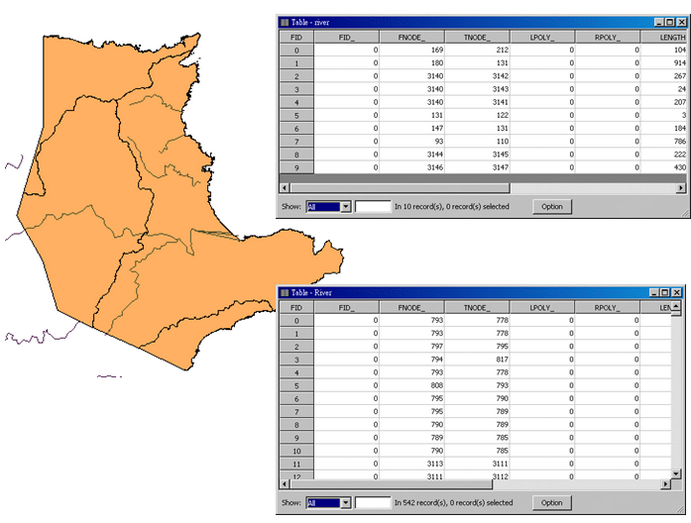691x523 pixels.
Task: Click the right scroll arrow in the 10-record table
Action: pos(680,187)
